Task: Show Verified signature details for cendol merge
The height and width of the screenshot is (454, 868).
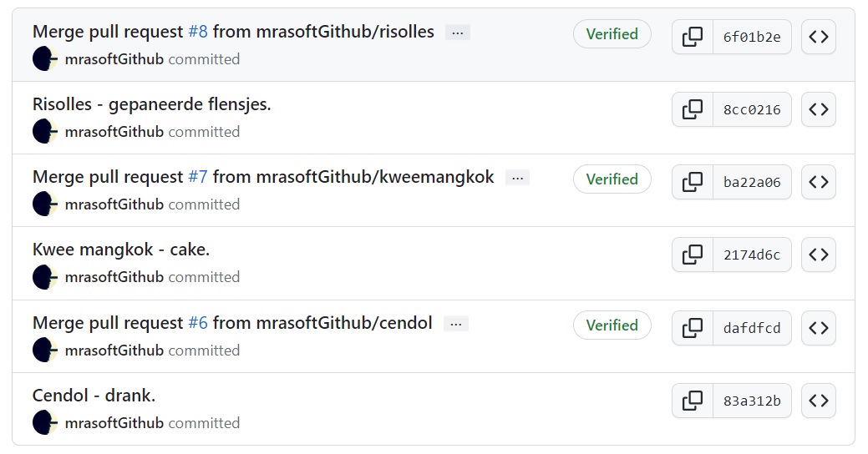Action: pos(612,325)
